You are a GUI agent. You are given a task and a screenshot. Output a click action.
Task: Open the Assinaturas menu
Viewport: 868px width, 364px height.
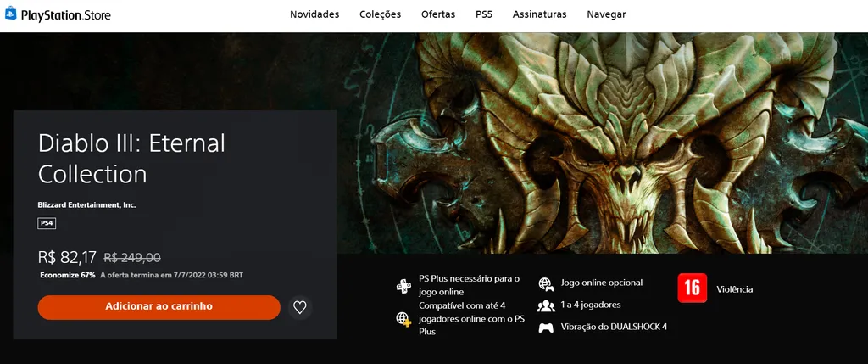click(539, 14)
